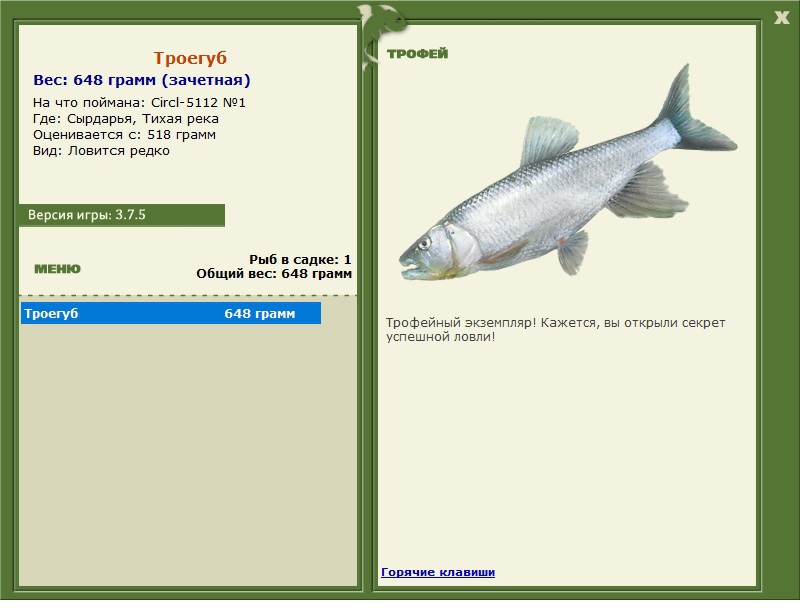Click the Троегуб fish picture
Viewport: 800px width, 614px height.
[568, 174]
